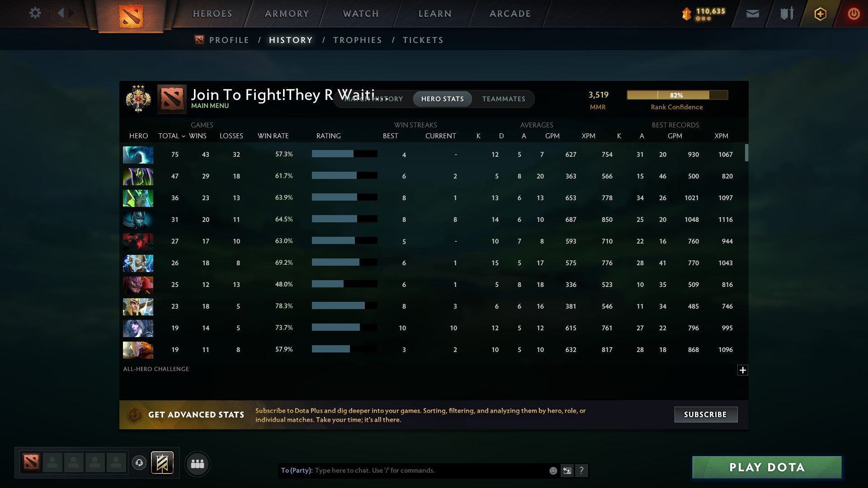Expand the All-Hero Challenge plus icon
The width and height of the screenshot is (868, 488).
[x=742, y=370]
